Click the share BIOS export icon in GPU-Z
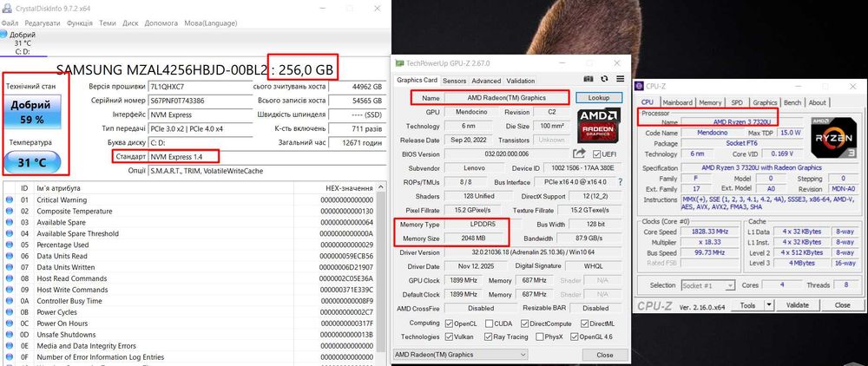 [579, 154]
